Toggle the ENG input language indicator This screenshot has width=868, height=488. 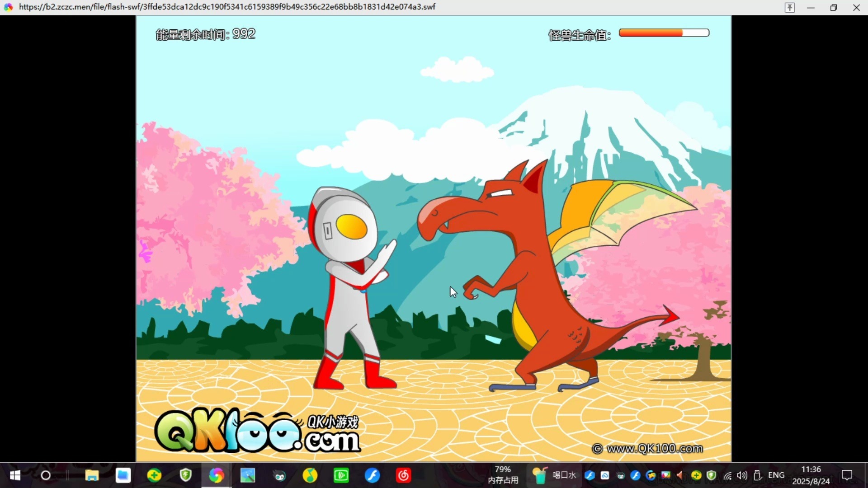pyautogui.click(x=776, y=475)
